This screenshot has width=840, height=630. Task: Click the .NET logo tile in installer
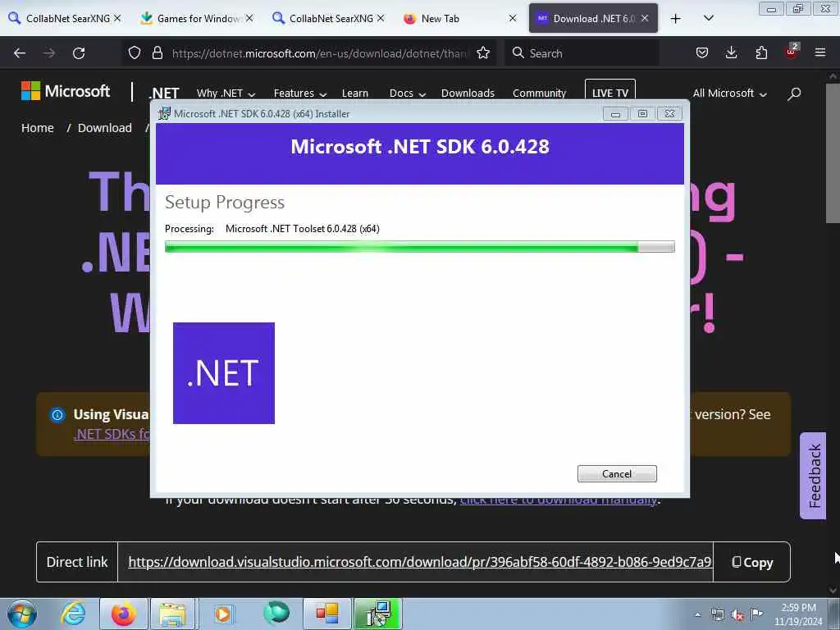coord(224,373)
